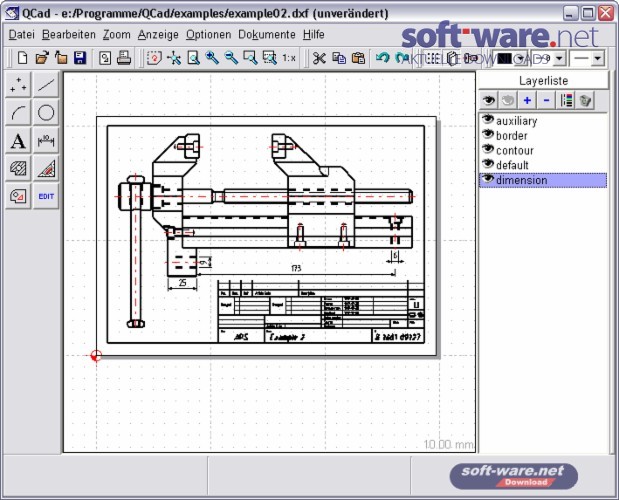Click the 1:x zoom scale button
619x500 pixels.
[289, 58]
